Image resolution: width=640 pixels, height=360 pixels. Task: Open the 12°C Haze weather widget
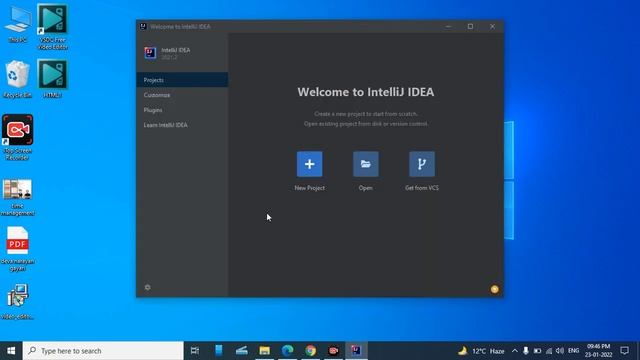481,351
